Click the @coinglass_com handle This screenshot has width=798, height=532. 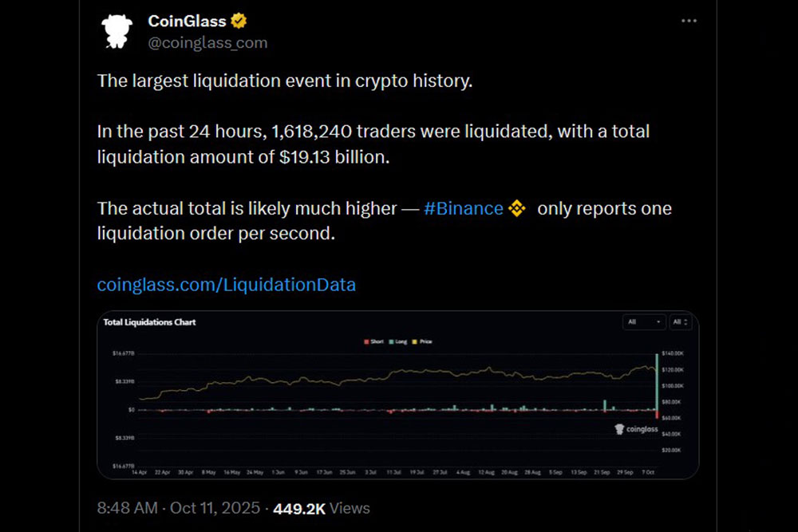click(x=207, y=42)
